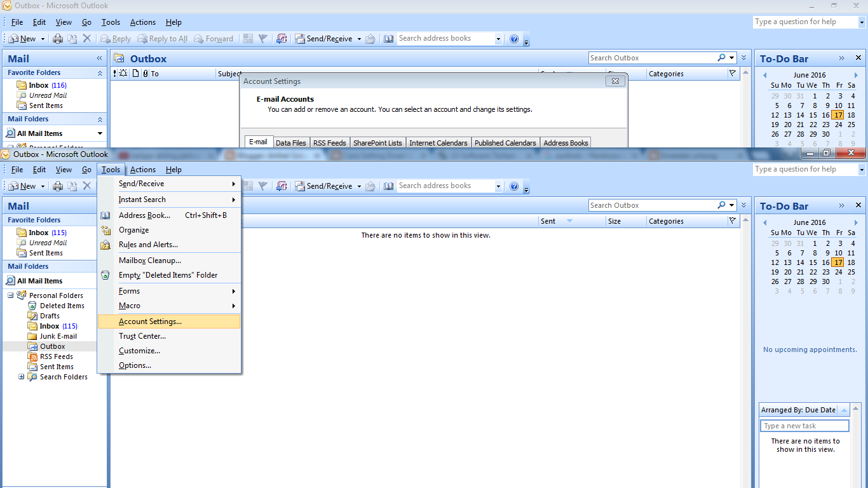
Task: Click Move to Folder icon in front window toolbar
Action: pyautogui.click(x=72, y=186)
